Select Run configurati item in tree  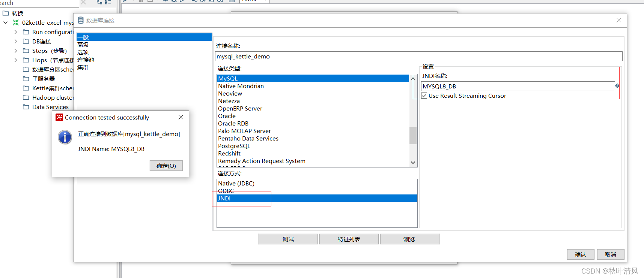click(53, 32)
